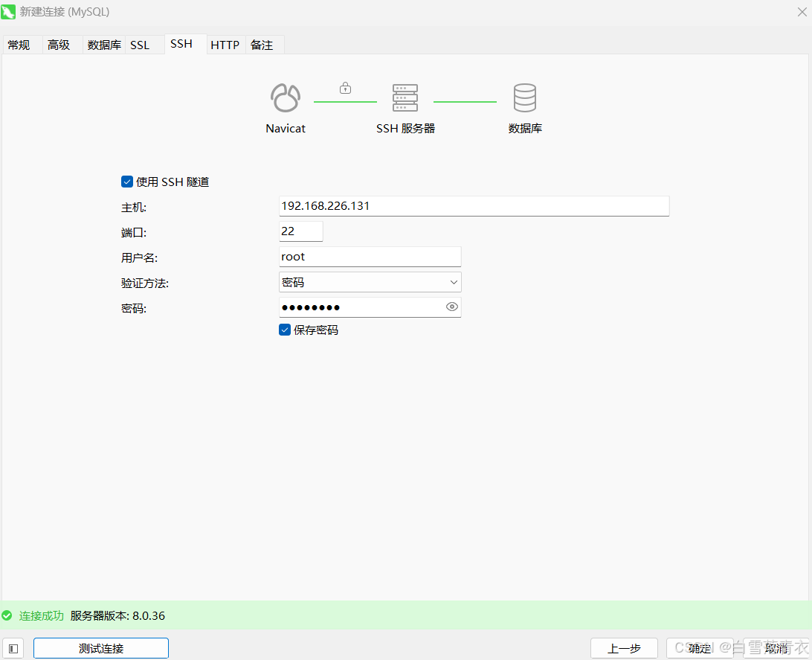Click the SSH server icon in diagram
The width and height of the screenshot is (812, 660).
tap(405, 98)
